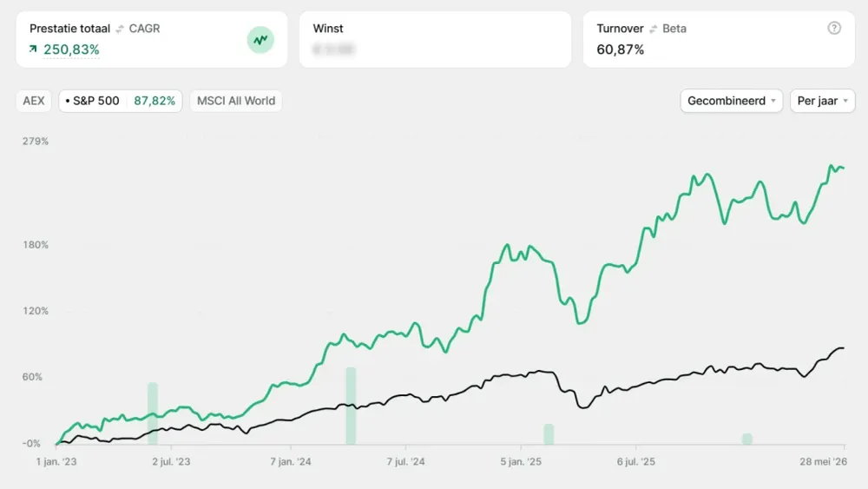The image size is (868, 489).
Task: Click the green chart trend icon
Action: (260, 40)
